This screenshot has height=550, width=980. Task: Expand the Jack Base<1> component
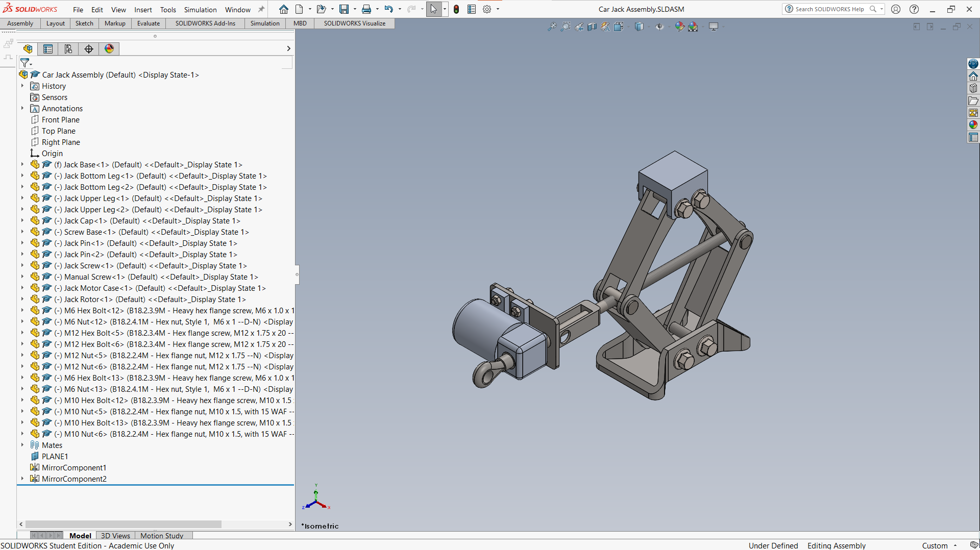22,164
